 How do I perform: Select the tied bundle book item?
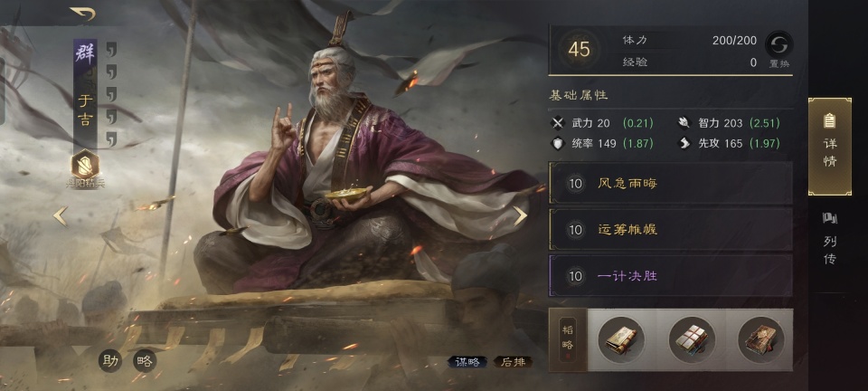pos(692,339)
